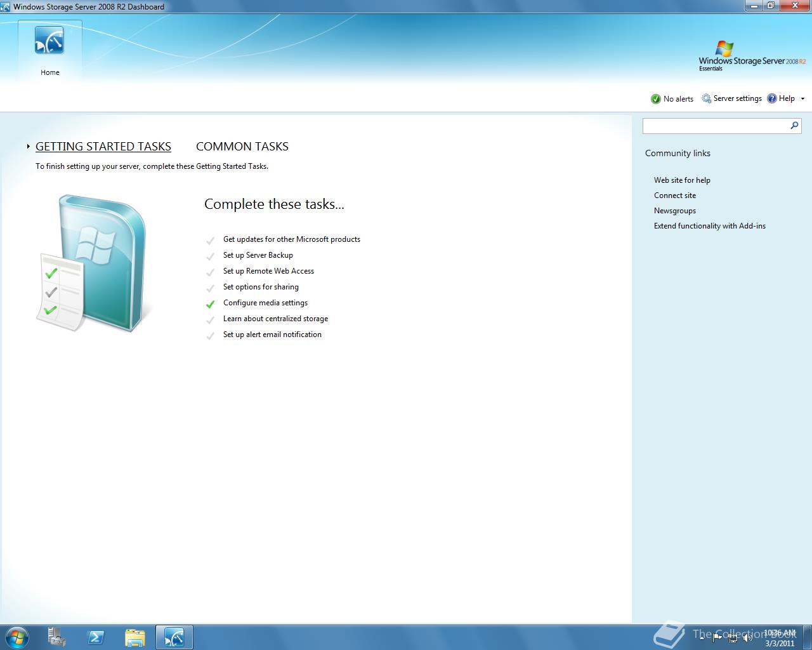Image resolution: width=812 pixels, height=650 pixels.
Task: Click checkmark beside Set up Remote Web Access
Action: tap(210, 272)
